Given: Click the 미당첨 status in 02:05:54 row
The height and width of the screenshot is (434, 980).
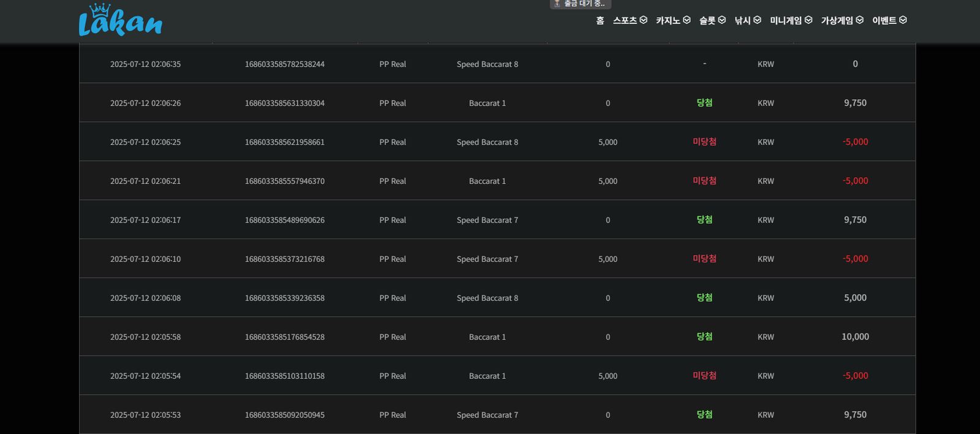Looking at the screenshot, I should (x=704, y=376).
